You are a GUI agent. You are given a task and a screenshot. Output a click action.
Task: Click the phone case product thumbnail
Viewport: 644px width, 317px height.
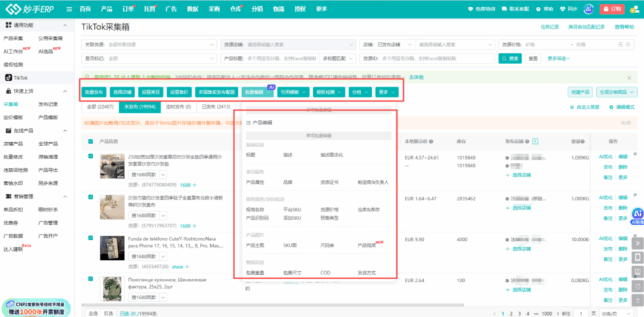pyautogui.click(x=112, y=248)
